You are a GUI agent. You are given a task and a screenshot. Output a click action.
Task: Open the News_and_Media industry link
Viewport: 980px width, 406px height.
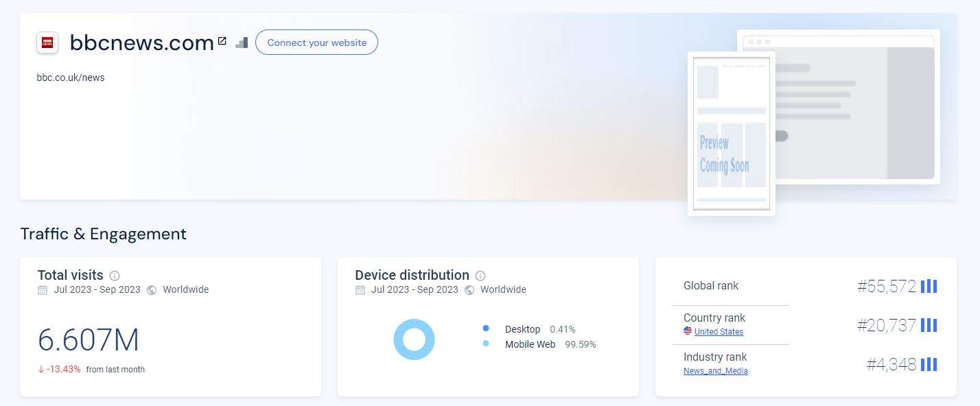pos(716,371)
